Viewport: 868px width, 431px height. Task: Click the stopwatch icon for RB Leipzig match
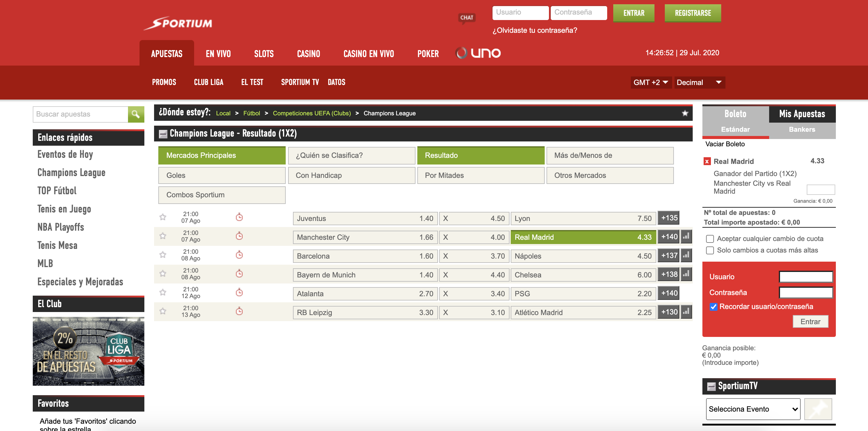239,311
